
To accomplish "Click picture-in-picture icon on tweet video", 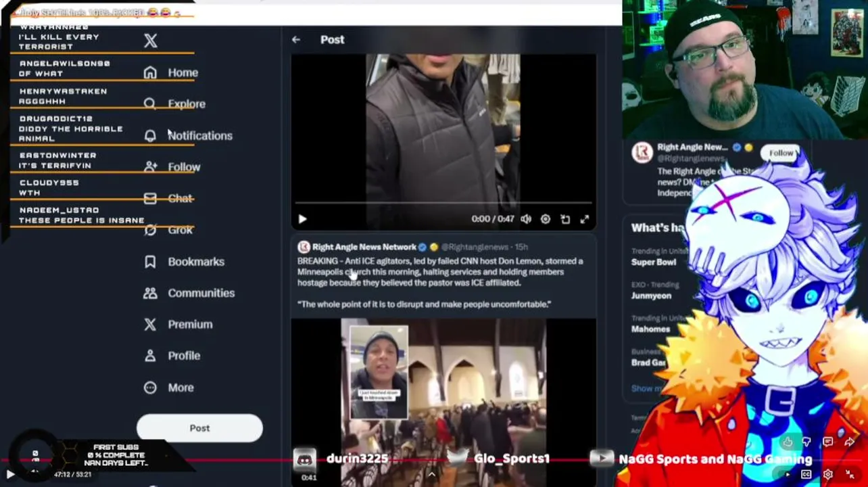I will click(565, 219).
